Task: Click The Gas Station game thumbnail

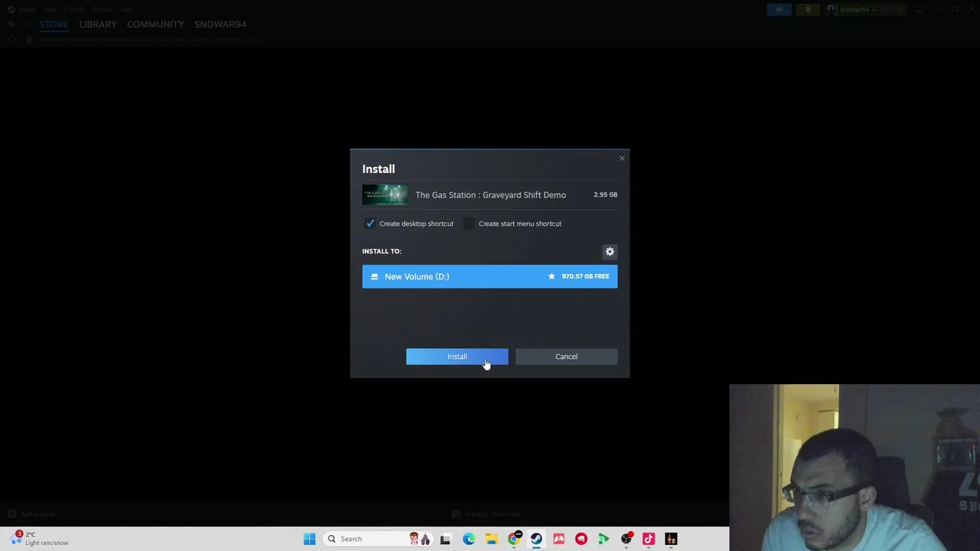Action: point(385,194)
